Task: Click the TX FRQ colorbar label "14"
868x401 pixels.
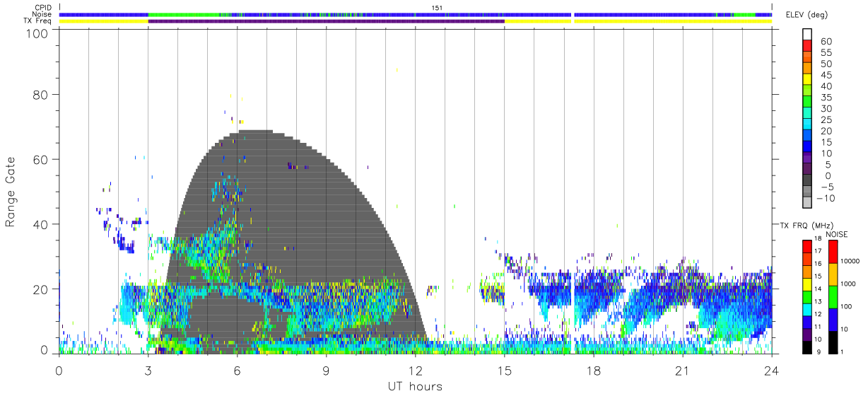Action: [x=819, y=289]
